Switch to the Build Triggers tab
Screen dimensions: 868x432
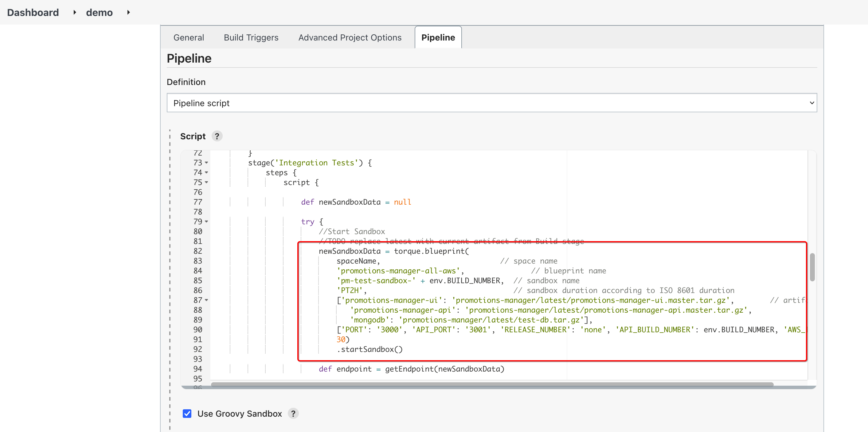251,37
